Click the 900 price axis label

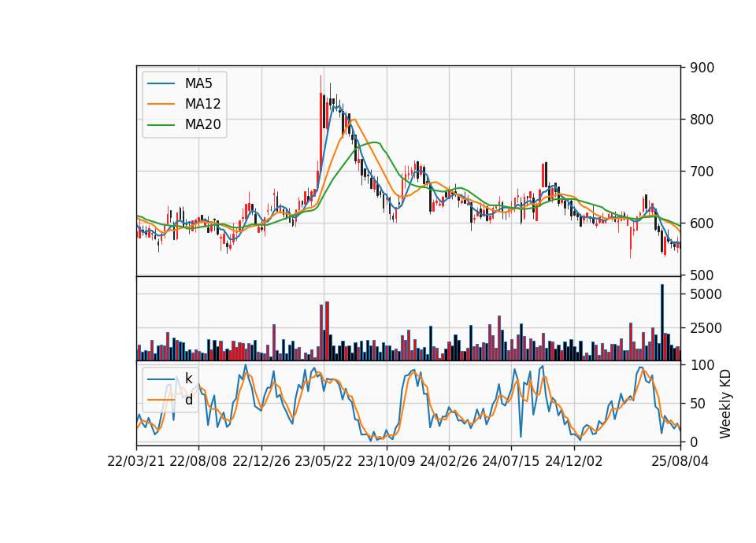702,68
